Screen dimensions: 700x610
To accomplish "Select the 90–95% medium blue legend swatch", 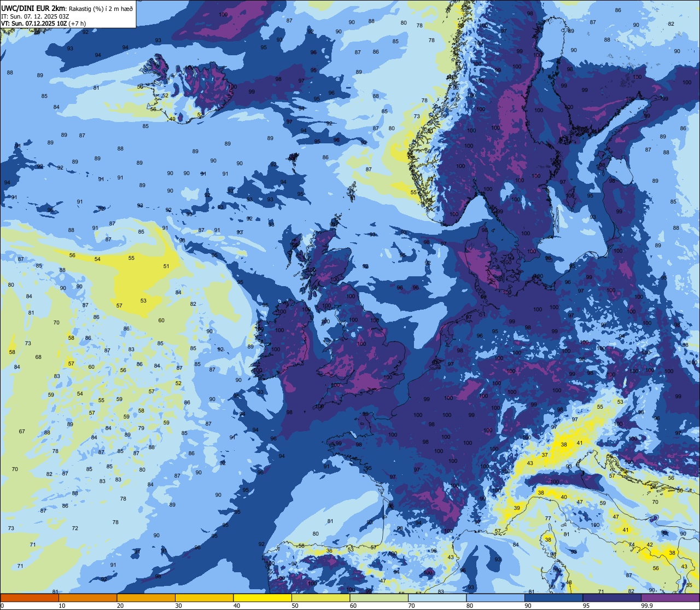I will tap(553, 597).
